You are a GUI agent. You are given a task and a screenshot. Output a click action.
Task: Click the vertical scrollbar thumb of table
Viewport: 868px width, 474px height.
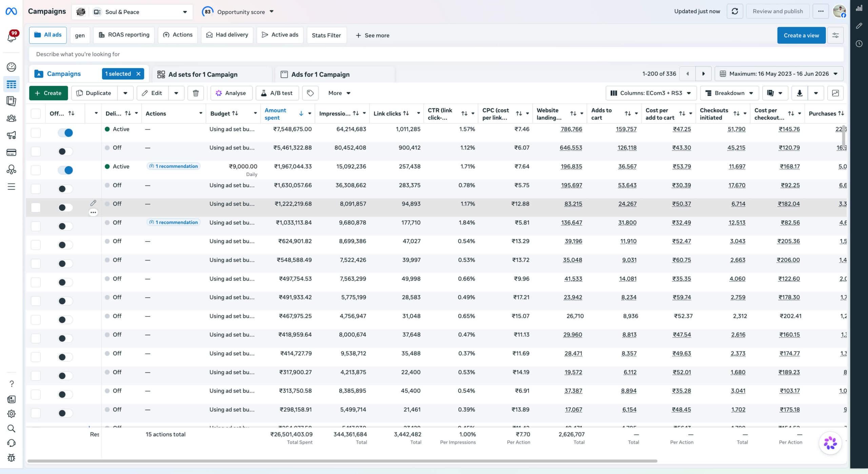click(x=844, y=136)
